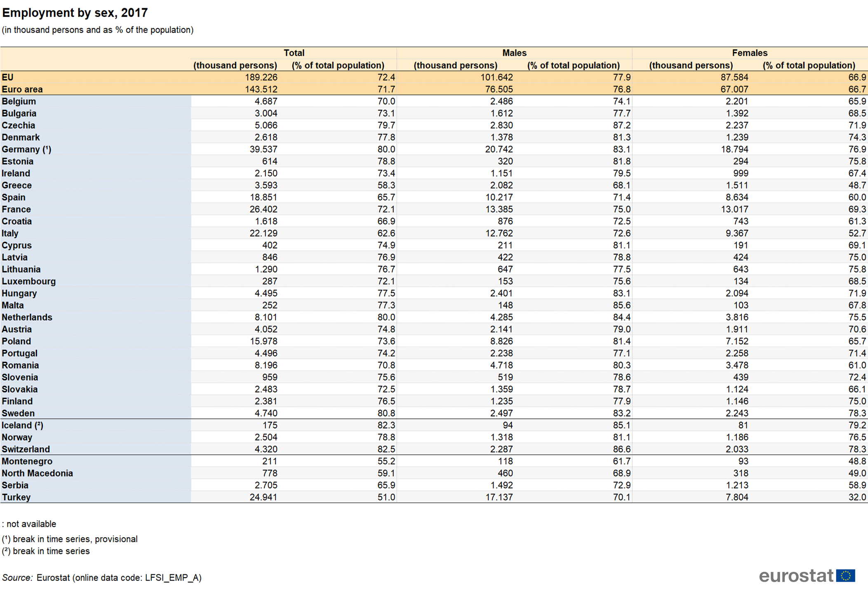Select the 'Czechia' row label
Image resolution: width=868 pixels, height=595 pixels.
[19, 125]
